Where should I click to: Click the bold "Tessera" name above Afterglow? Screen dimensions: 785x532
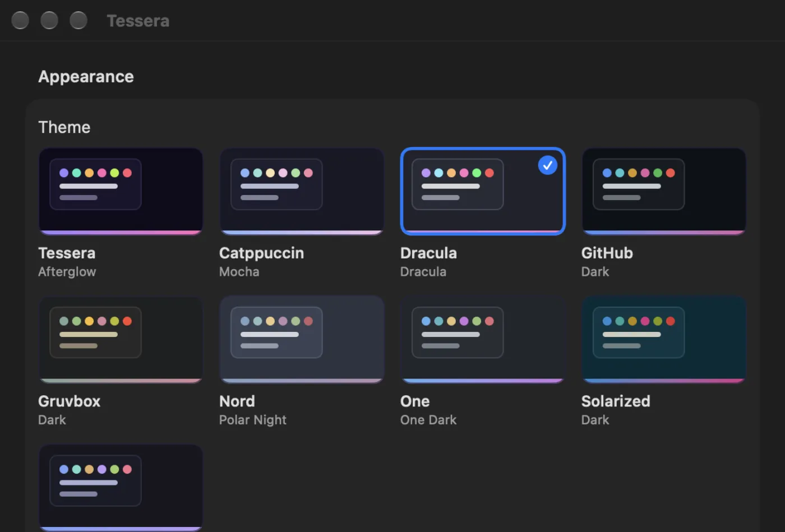[67, 253]
